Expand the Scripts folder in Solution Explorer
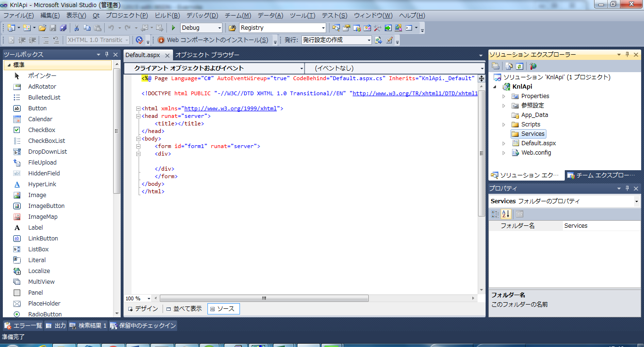This screenshot has width=644, height=347. [504, 124]
